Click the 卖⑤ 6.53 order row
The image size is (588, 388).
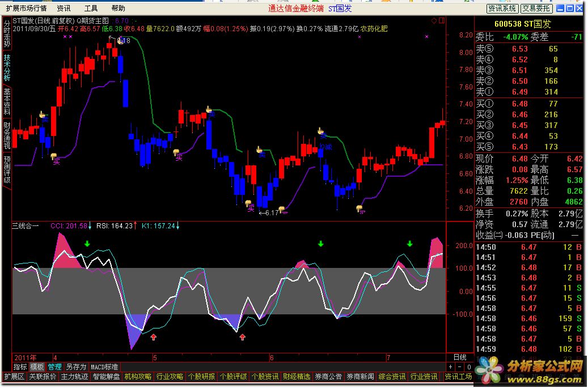tap(530, 49)
